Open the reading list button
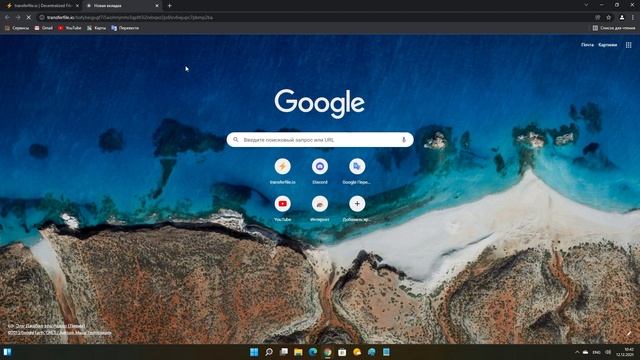Image resolution: width=640 pixels, height=360 pixels. click(613, 28)
